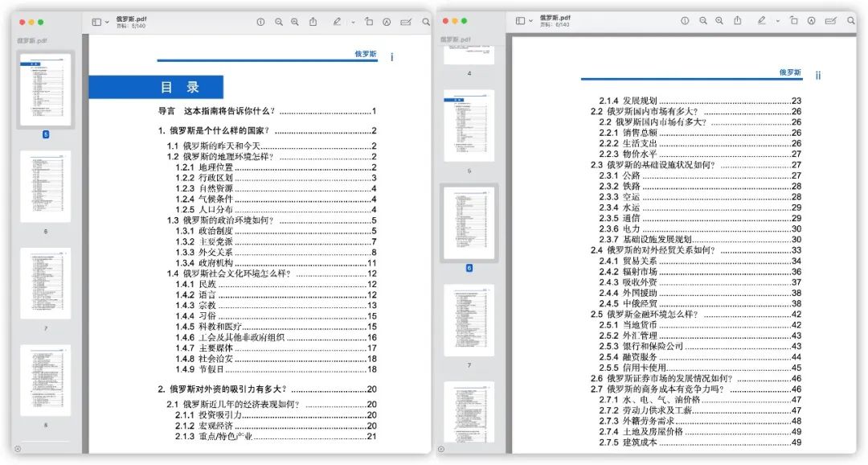
Task: Click the 2.6 俄罗斯证券市场的发展情况如何 line
Action: (696, 379)
